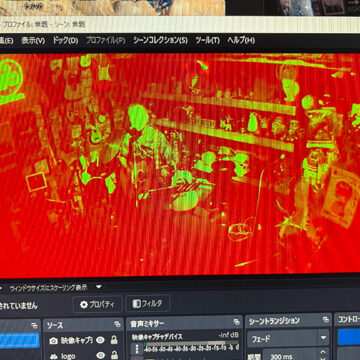Image resolution: width=360 pixels, height=360 pixels.
Task: Select the 映像キャプチャ camera source icon
Action: point(53,341)
